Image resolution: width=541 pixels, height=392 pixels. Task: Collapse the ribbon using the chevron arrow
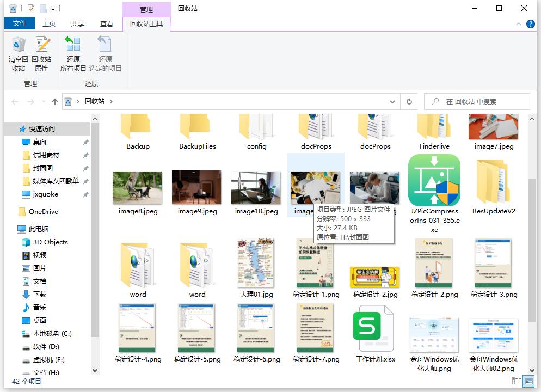[519, 24]
